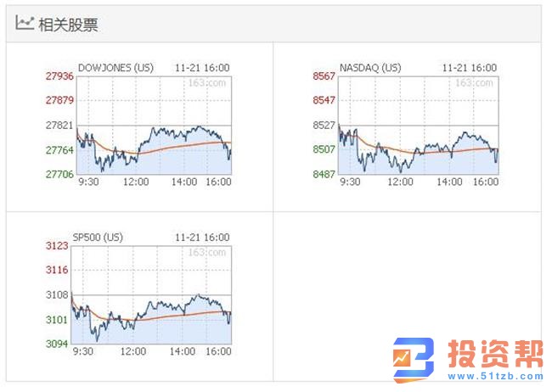This screenshot has width=552, height=392.
Task: Click the 9:30 time marker on SP500 chart
Action: [x=83, y=351]
